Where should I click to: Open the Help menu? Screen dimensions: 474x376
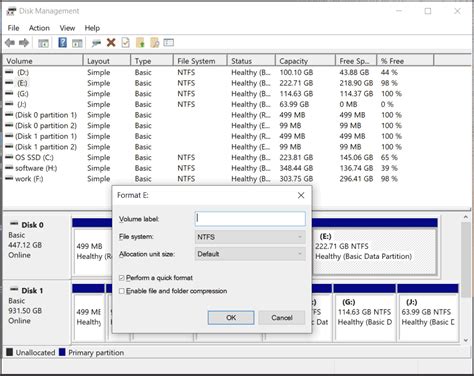[x=92, y=28]
